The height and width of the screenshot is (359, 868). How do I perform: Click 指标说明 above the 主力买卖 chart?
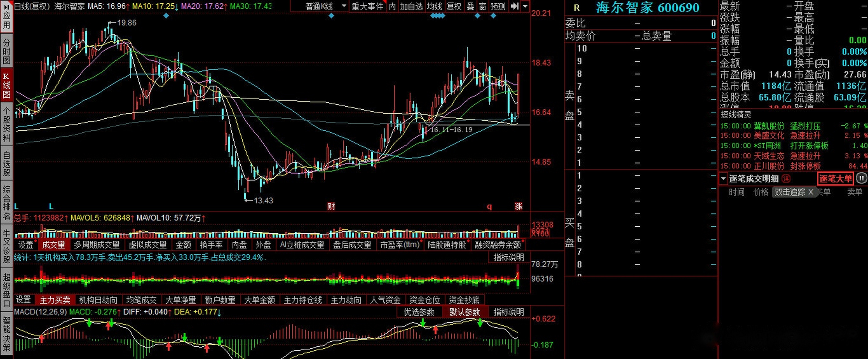[509, 257]
